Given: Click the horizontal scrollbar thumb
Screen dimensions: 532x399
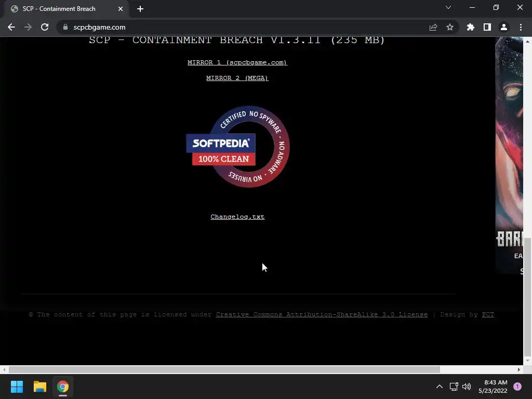Looking at the screenshot, I should (224, 369).
